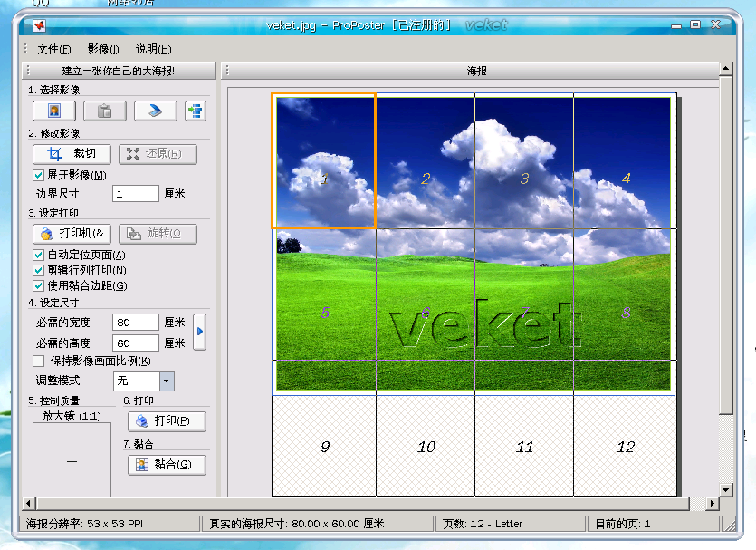This screenshot has height=550, width=756.
Task: Click vertical scrollbar down arrow
Action: pyautogui.click(x=725, y=489)
